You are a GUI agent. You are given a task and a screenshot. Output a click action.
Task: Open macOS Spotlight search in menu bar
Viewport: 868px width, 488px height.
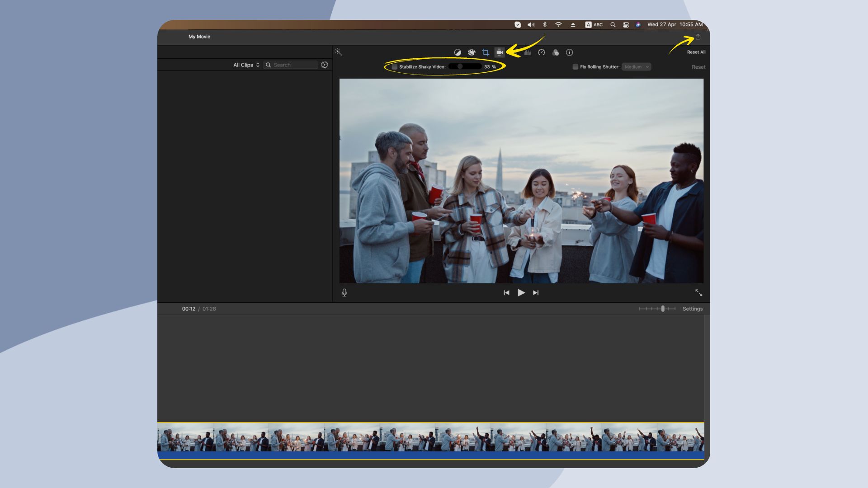click(x=613, y=25)
